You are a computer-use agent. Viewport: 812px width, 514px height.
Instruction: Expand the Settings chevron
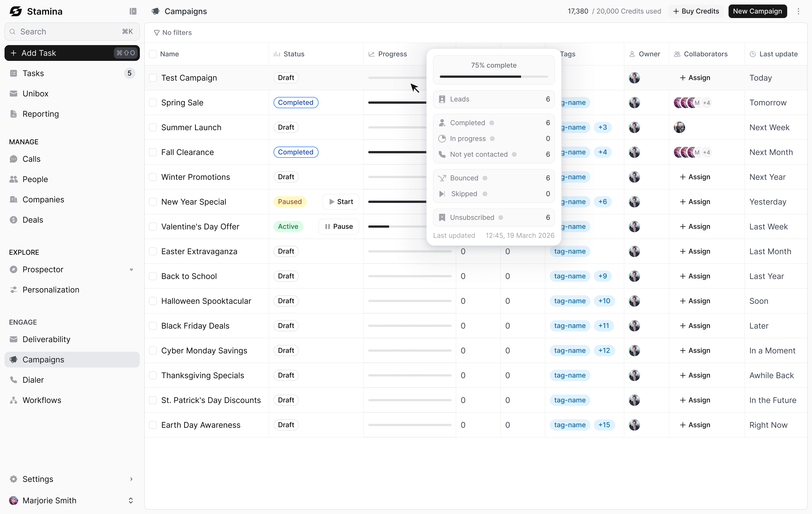click(x=131, y=479)
